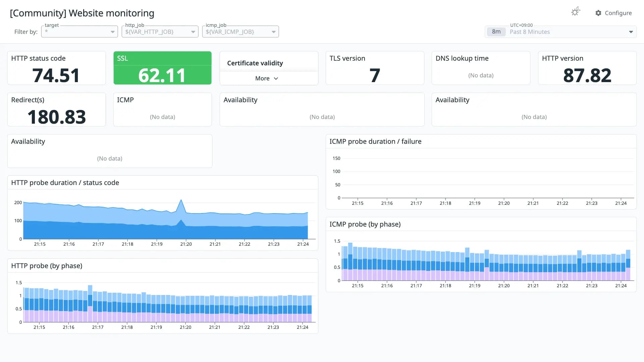Click the Certificate validity heading
Image resolution: width=644 pixels, height=362 pixels.
(x=255, y=63)
